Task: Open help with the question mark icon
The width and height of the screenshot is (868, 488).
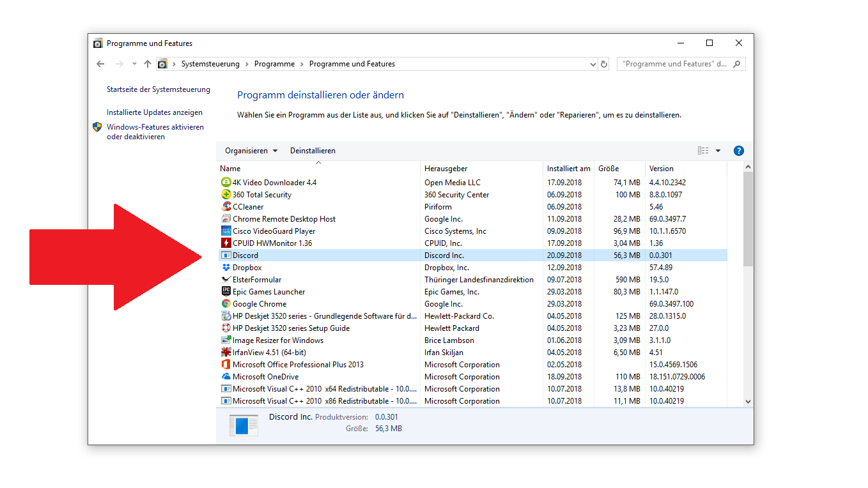Action: [x=739, y=151]
